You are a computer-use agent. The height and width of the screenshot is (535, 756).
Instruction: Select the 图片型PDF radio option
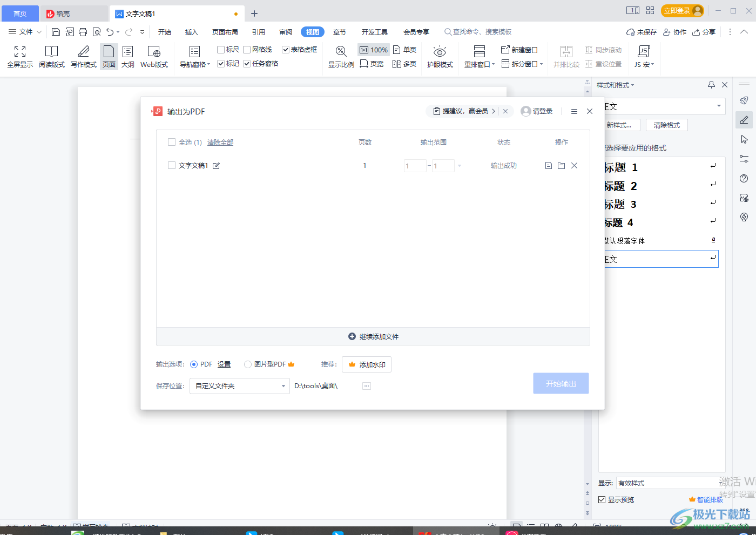248,364
